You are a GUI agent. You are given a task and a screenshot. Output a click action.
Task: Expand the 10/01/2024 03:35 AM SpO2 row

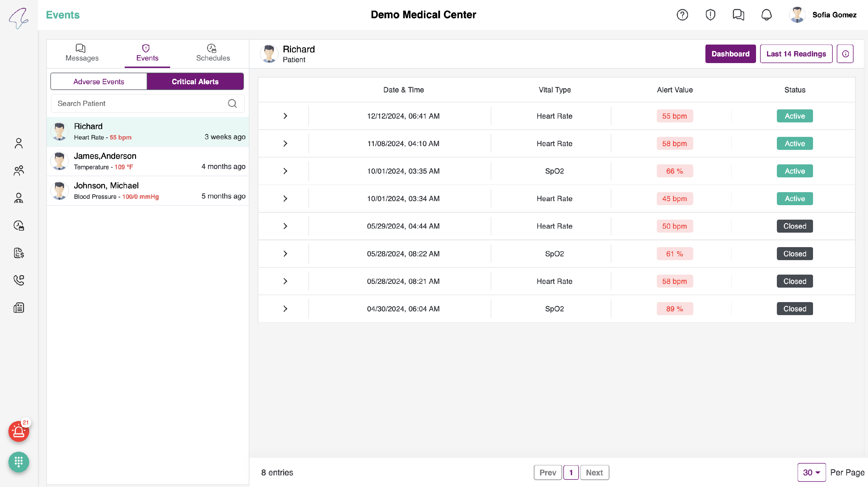(285, 171)
